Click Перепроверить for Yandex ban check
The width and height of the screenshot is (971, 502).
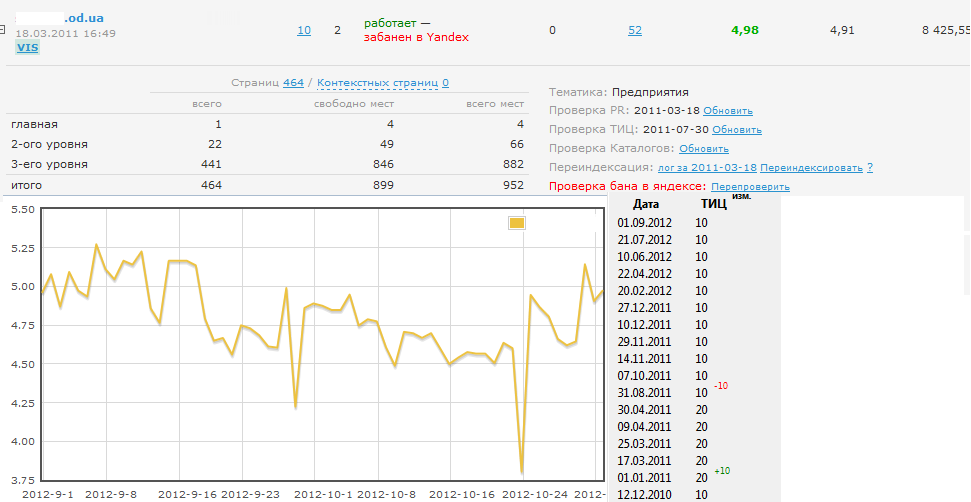751,187
